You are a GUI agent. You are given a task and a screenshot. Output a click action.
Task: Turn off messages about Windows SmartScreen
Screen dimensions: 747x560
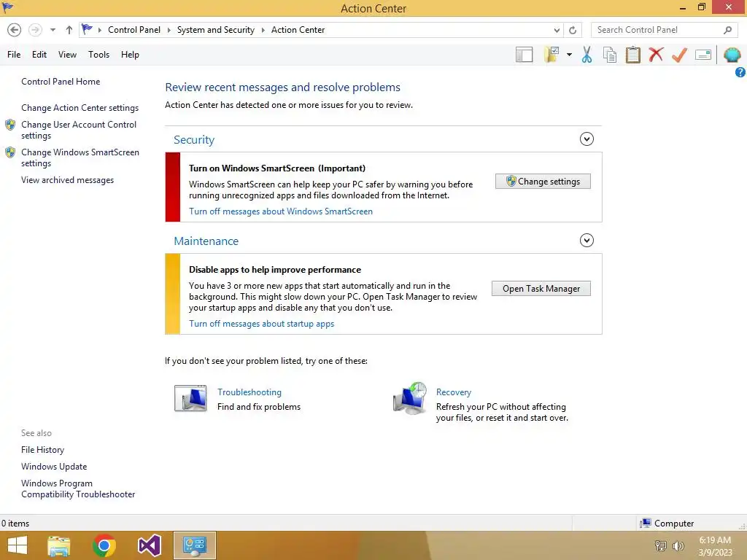point(281,211)
